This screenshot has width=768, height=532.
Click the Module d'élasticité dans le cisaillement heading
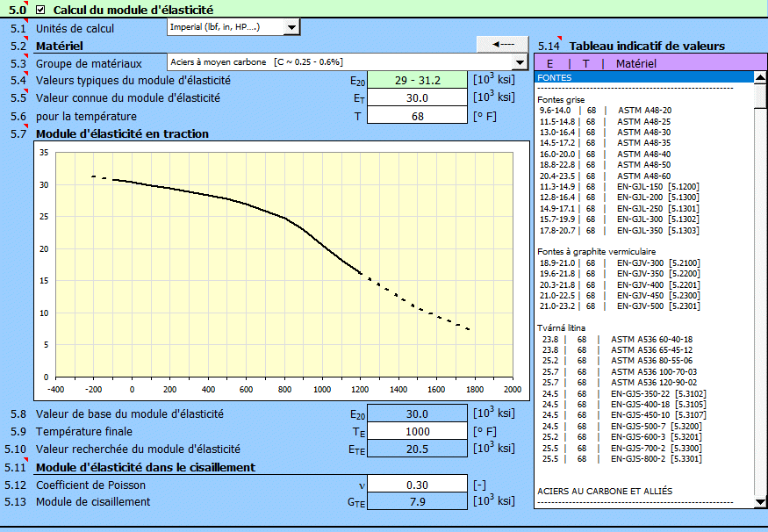pyautogui.click(x=146, y=467)
